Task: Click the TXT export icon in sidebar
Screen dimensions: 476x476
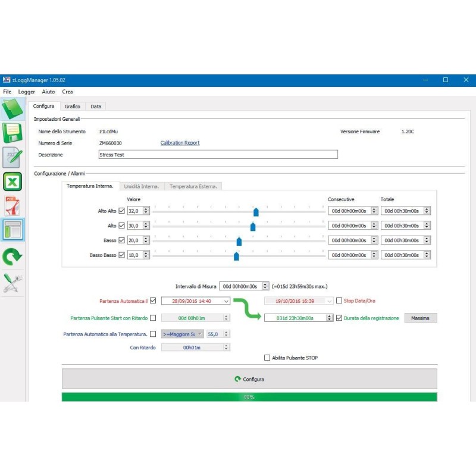Action: (12, 156)
